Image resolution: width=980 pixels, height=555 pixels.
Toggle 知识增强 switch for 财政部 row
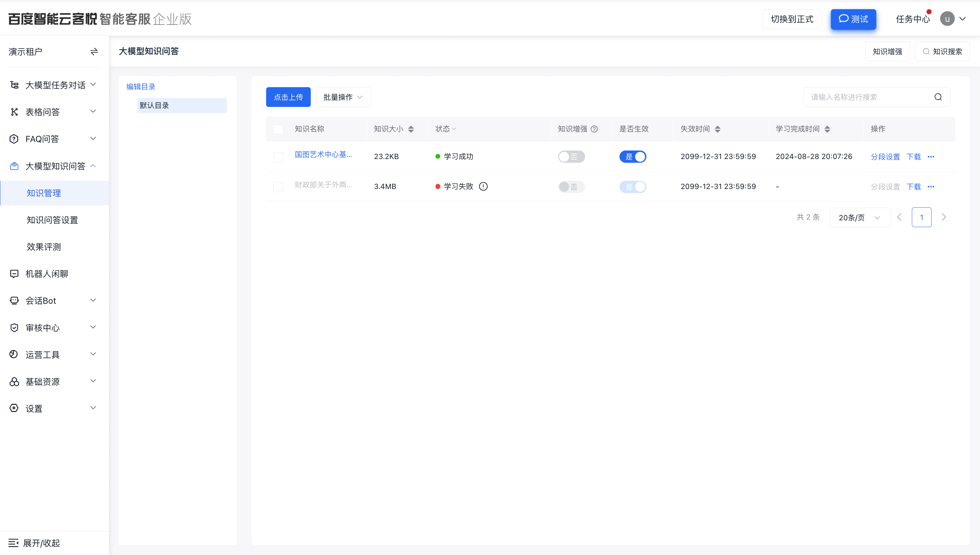click(571, 187)
